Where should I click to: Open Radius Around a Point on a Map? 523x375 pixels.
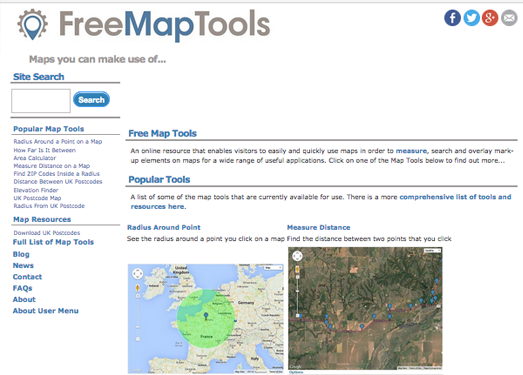point(58,141)
